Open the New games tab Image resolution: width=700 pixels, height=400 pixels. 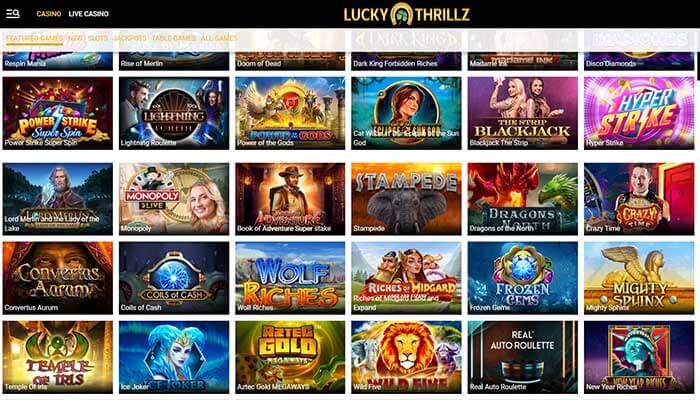[75, 38]
